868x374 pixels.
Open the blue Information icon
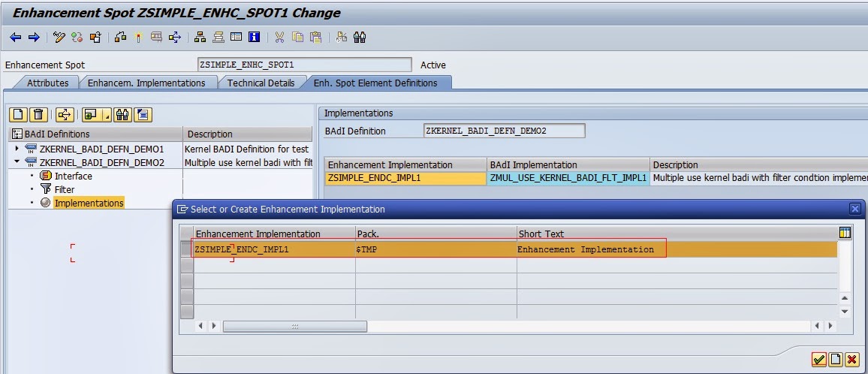click(254, 37)
